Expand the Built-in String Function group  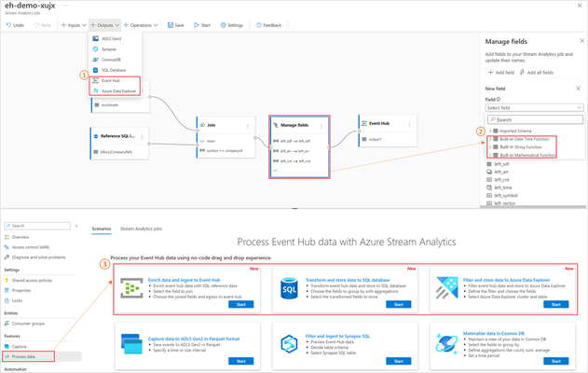490,147
